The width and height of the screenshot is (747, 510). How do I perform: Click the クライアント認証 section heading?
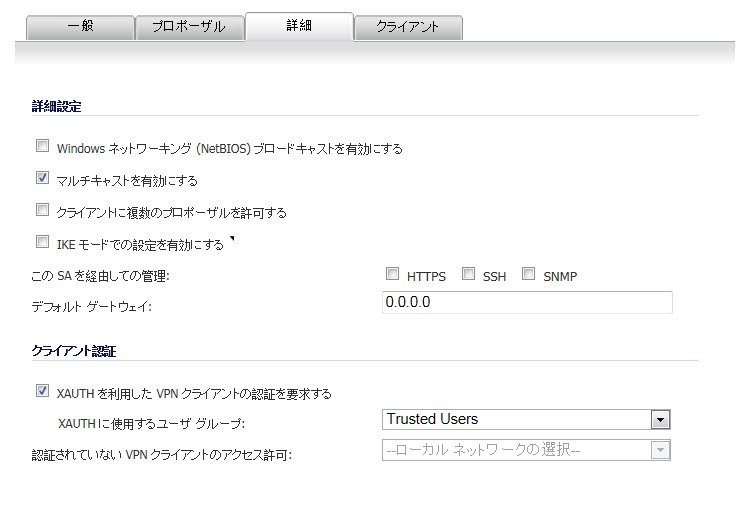(x=74, y=351)
